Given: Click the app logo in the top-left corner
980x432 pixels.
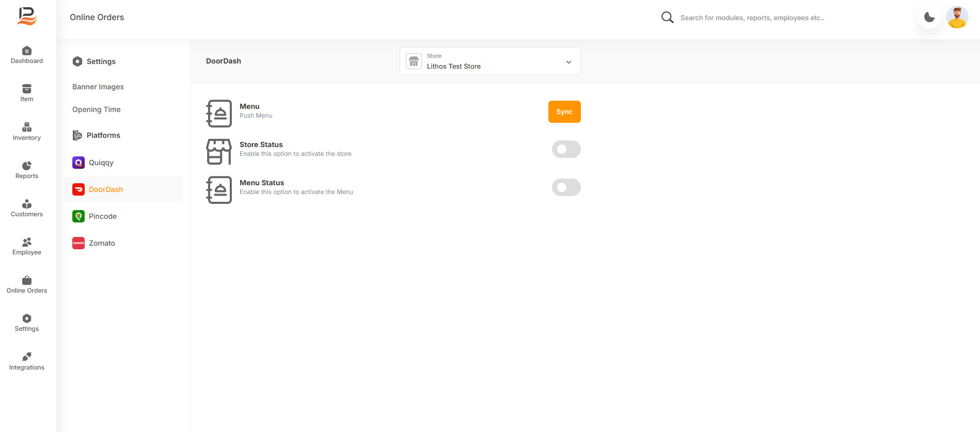Looking at the screenshot, I should [27, 16].
